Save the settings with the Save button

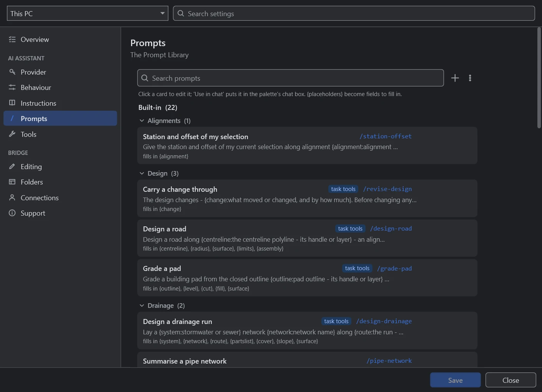[456, 380]
